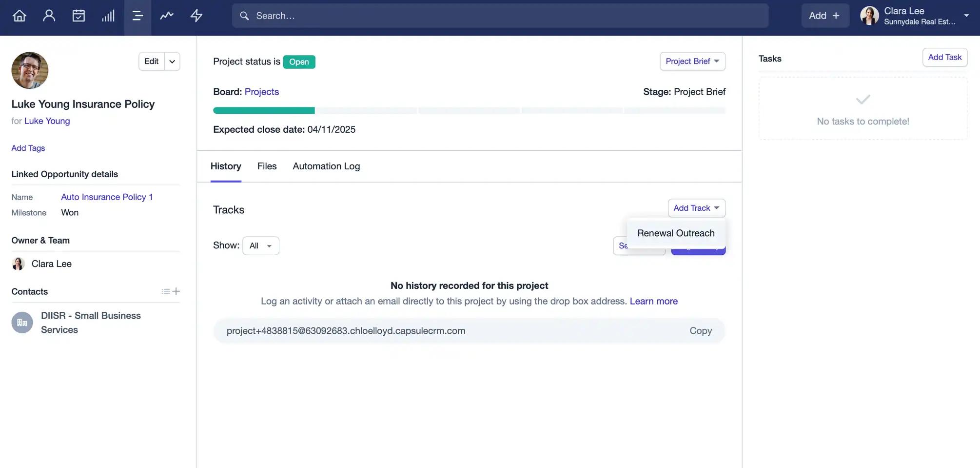This screenshot has width=980, height=468.
Task: Select the drop box email address text
Action: tap(346, 331)
